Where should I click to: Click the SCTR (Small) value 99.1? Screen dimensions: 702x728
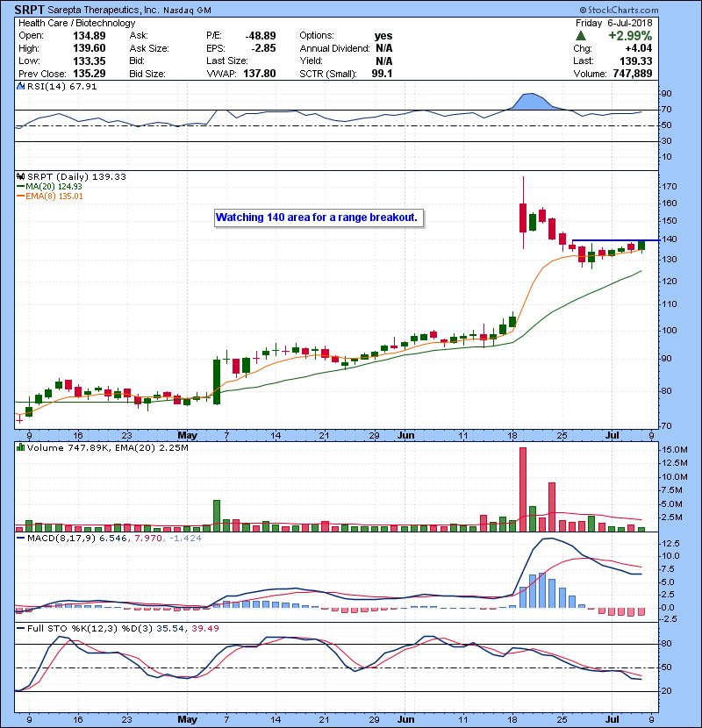(x=382, y=74)
